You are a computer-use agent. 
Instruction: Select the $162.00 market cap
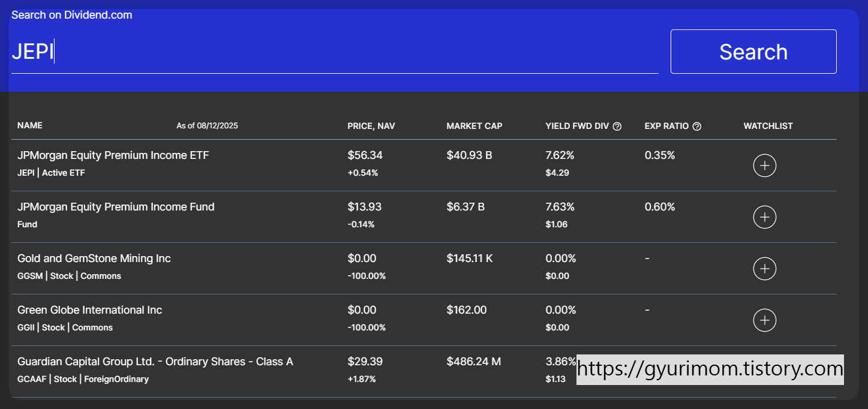point(467,310)
